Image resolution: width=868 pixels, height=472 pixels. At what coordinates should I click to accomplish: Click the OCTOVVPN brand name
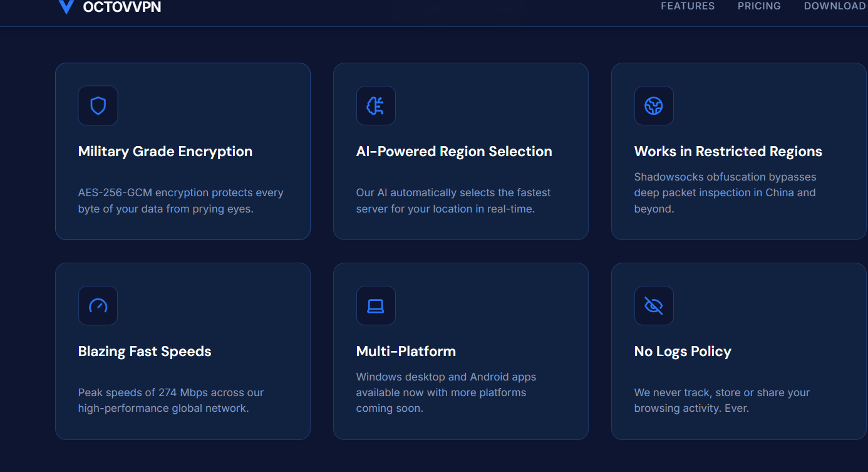122,7
